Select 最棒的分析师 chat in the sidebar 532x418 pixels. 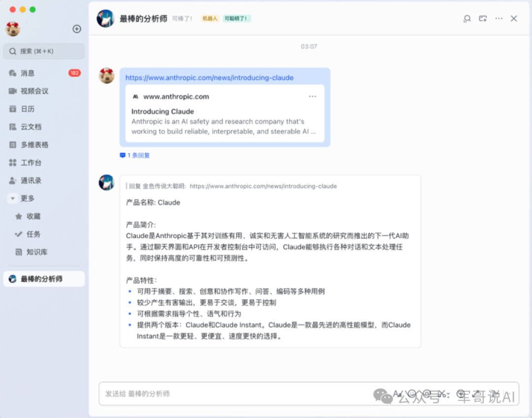tap(44, 279)
